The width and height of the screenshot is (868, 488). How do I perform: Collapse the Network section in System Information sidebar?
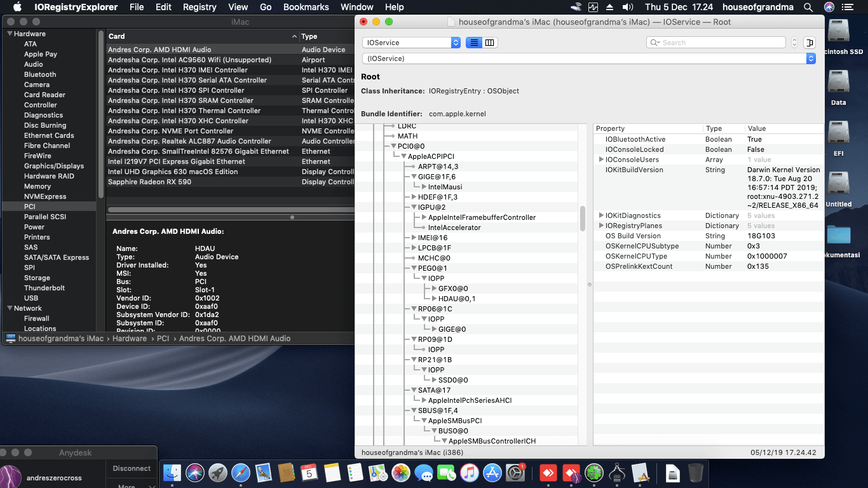tap(10, 308)
